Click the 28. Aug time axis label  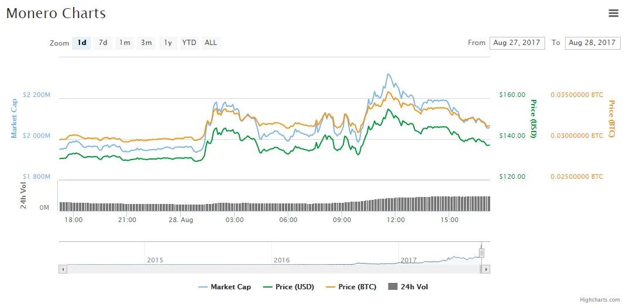[x=181, y=220]
